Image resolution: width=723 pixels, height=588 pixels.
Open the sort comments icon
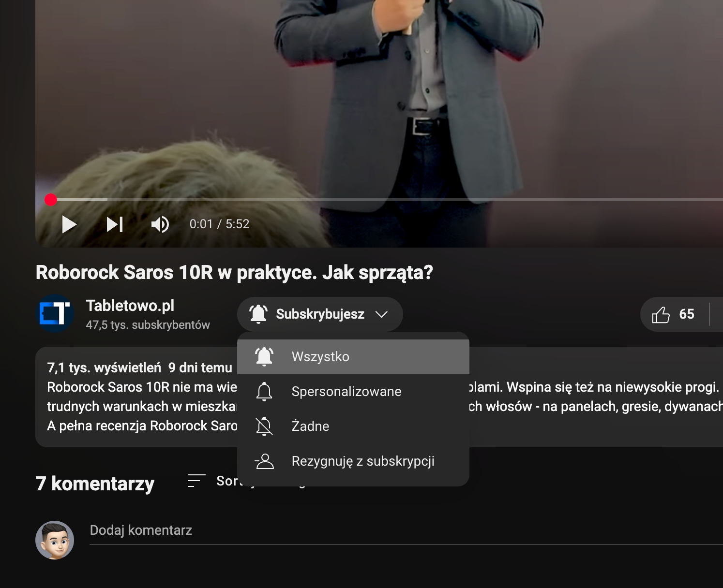[196, 481]
